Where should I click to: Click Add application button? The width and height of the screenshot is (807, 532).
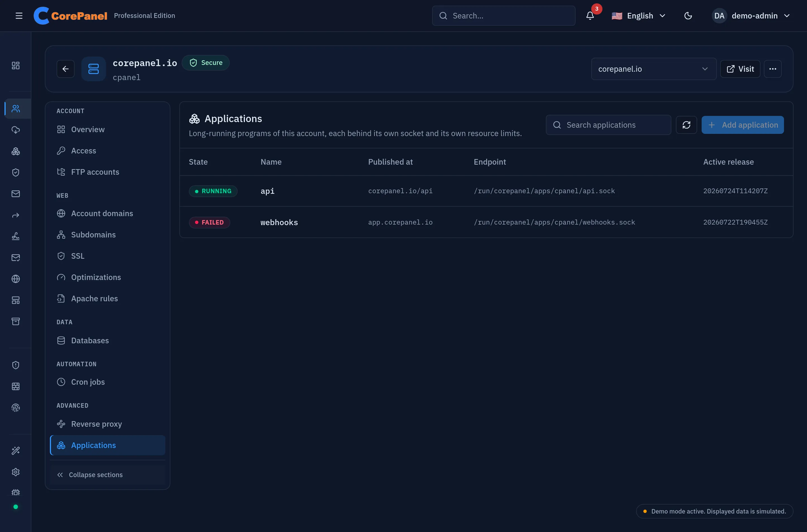click(x=743, y=125)
